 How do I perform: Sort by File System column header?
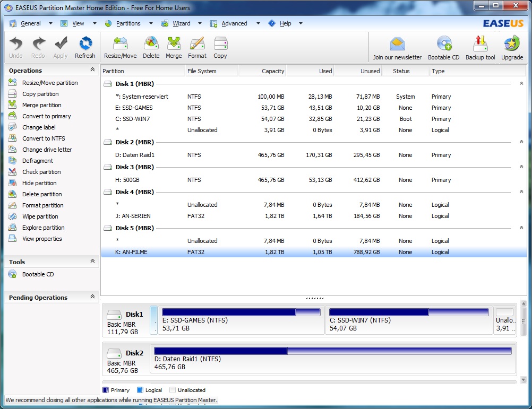coord(212,71)
